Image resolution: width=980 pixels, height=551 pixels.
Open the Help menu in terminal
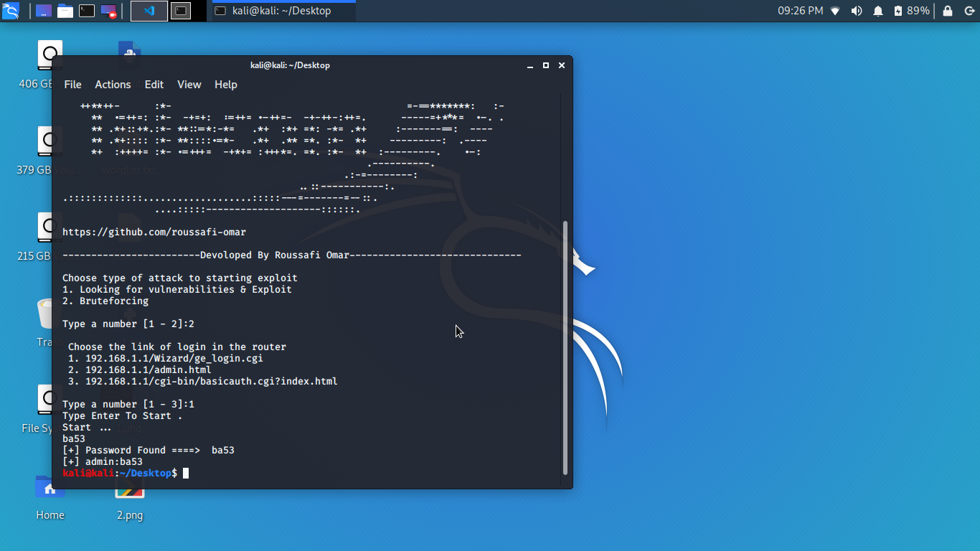[226, 85]
